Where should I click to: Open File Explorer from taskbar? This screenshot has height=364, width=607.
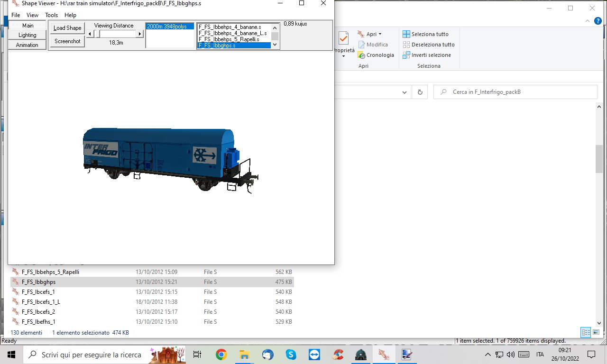pyautogui.click(x=244, y=355)
